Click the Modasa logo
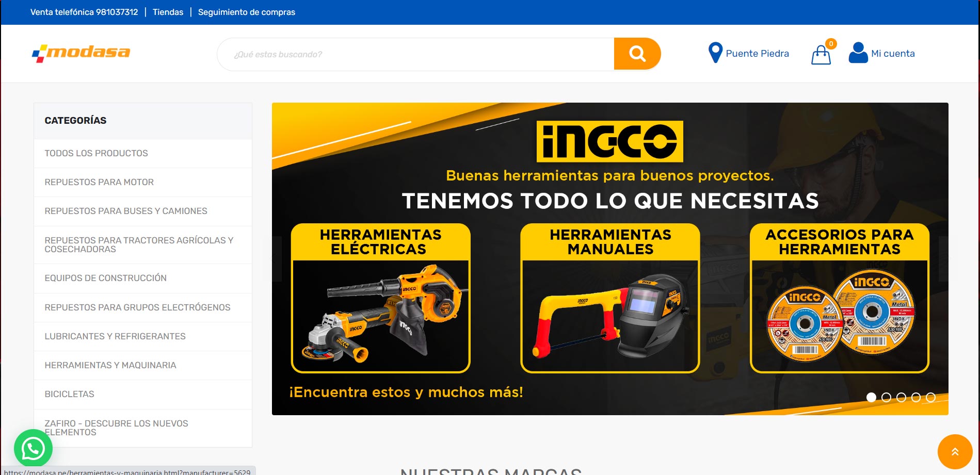 pos(81,53)
